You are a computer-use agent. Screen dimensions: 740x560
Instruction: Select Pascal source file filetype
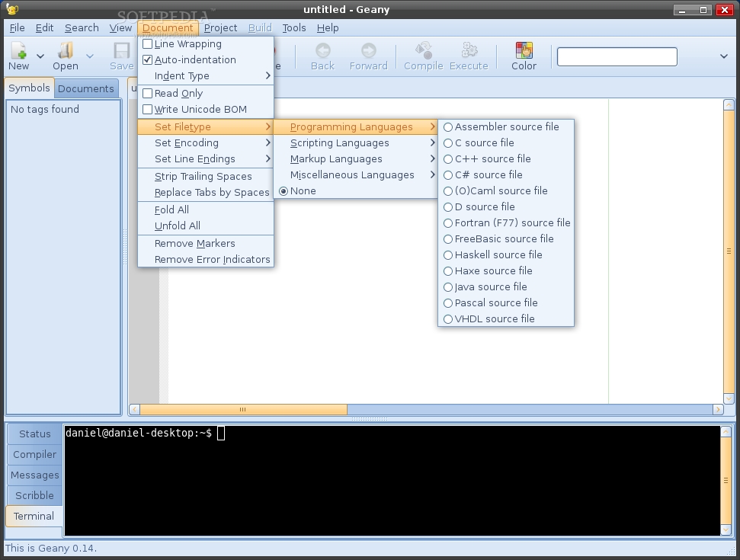(506, 303)
